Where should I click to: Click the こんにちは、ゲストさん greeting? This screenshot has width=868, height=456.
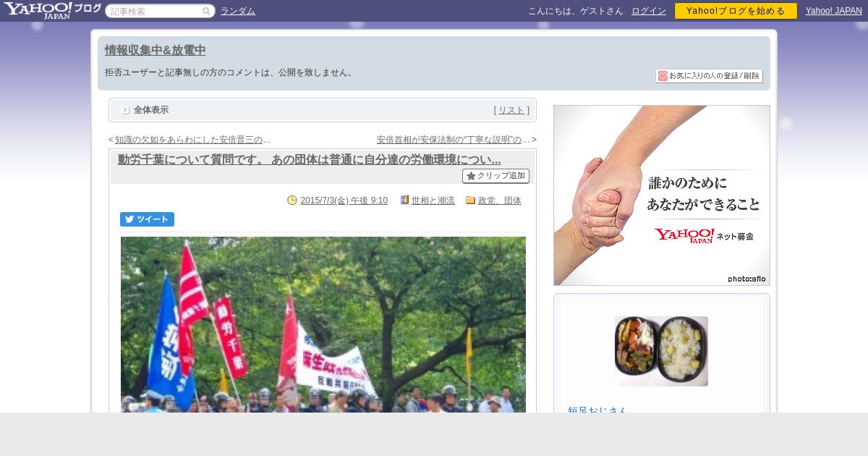(x=576, y=11)
